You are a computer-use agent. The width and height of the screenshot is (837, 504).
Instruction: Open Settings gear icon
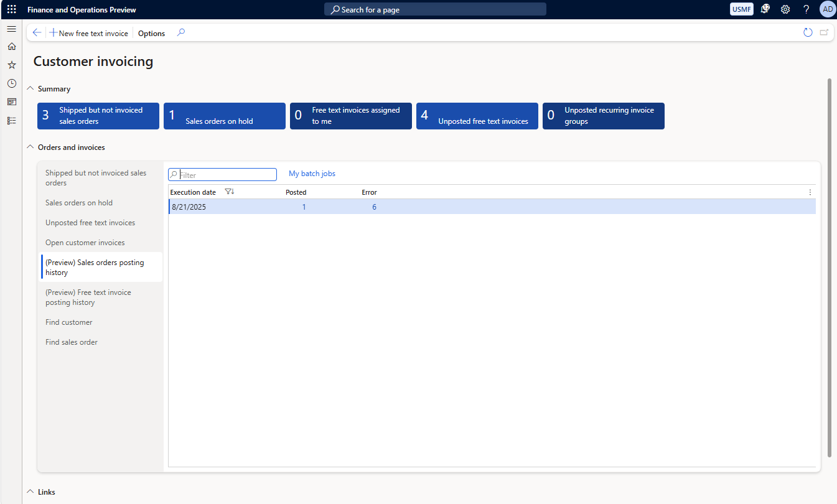tap(785, 9)
